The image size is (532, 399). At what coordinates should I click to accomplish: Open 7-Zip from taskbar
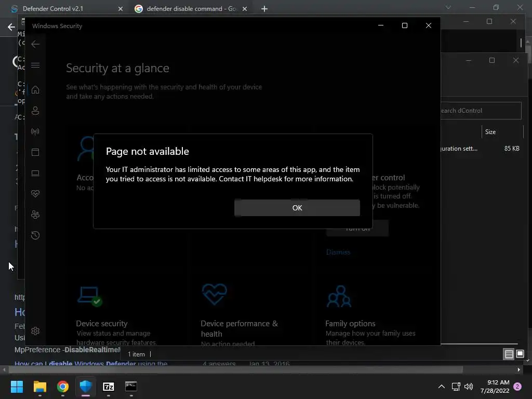(108, 387)
